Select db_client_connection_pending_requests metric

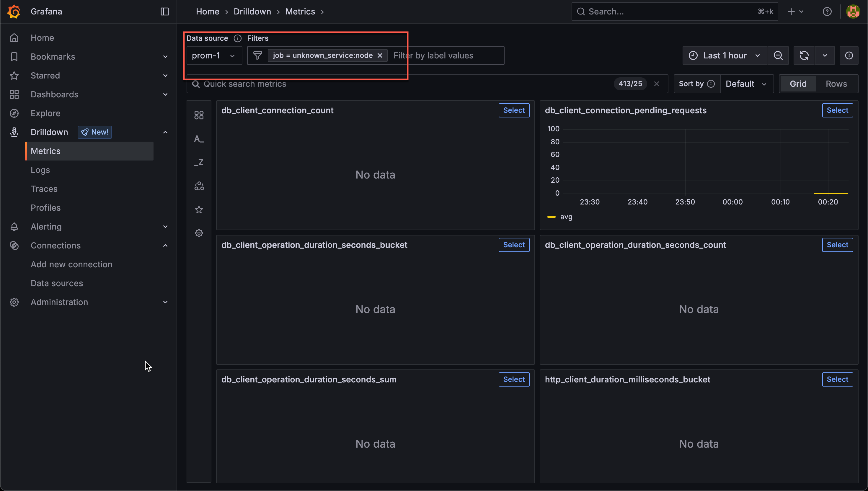coord(837,110)
